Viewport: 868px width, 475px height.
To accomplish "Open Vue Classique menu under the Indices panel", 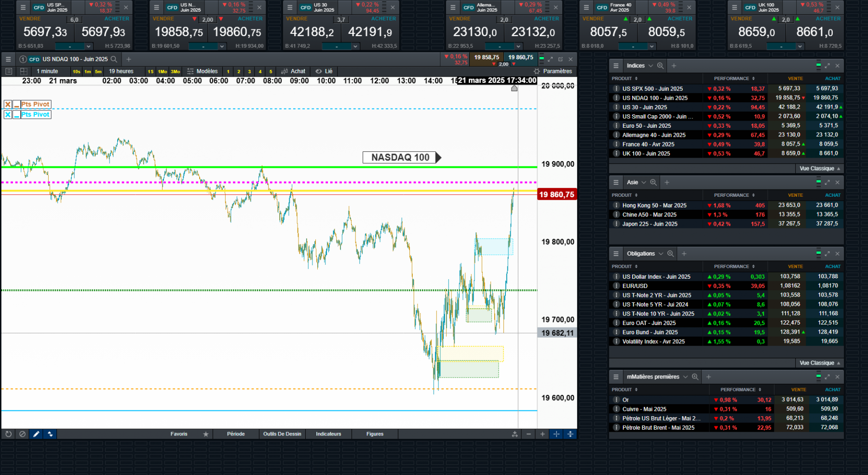I will [x=819, y=168].
